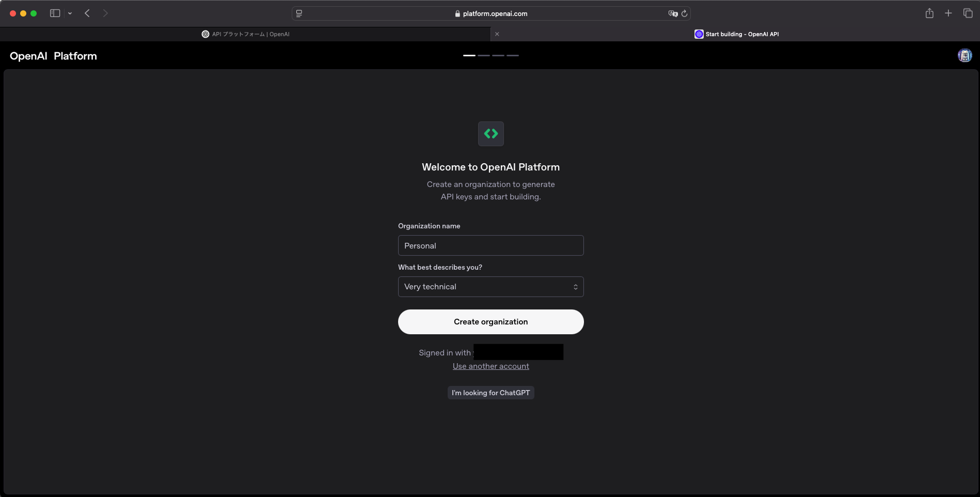Click the Organization name label
Screen dimensions: 980x497
429,226
